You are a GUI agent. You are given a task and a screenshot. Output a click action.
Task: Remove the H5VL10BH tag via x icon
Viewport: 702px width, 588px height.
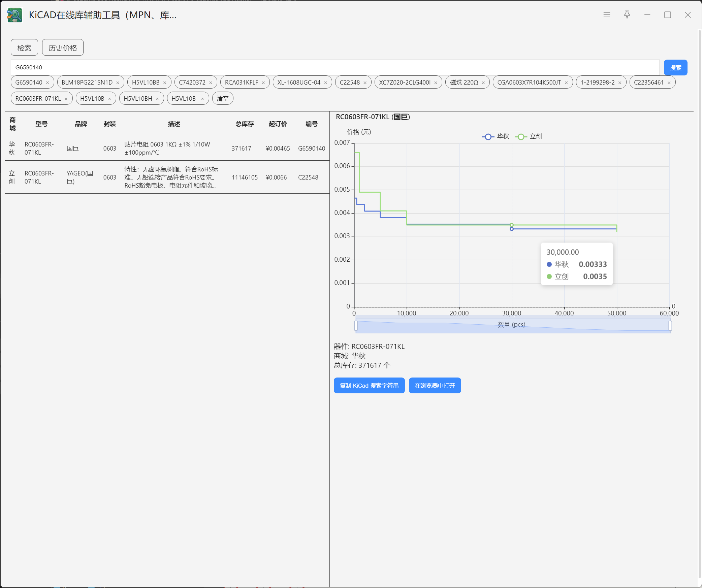(x=157, y=99)
